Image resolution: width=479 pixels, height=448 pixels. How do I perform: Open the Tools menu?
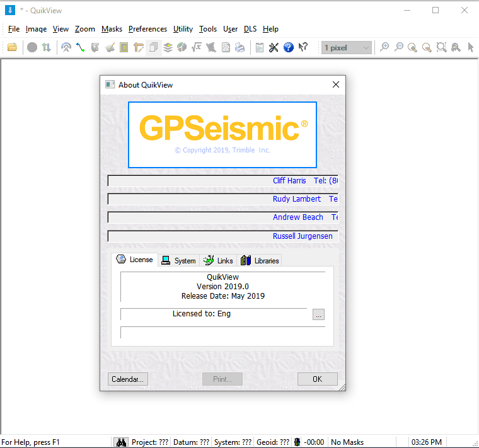tap(208, 29)
